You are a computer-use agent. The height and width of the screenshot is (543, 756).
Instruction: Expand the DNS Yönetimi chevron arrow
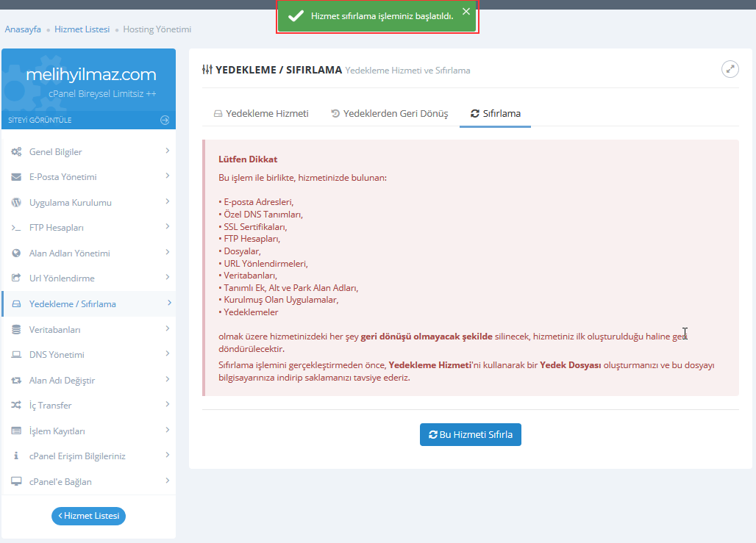(168, 353)
